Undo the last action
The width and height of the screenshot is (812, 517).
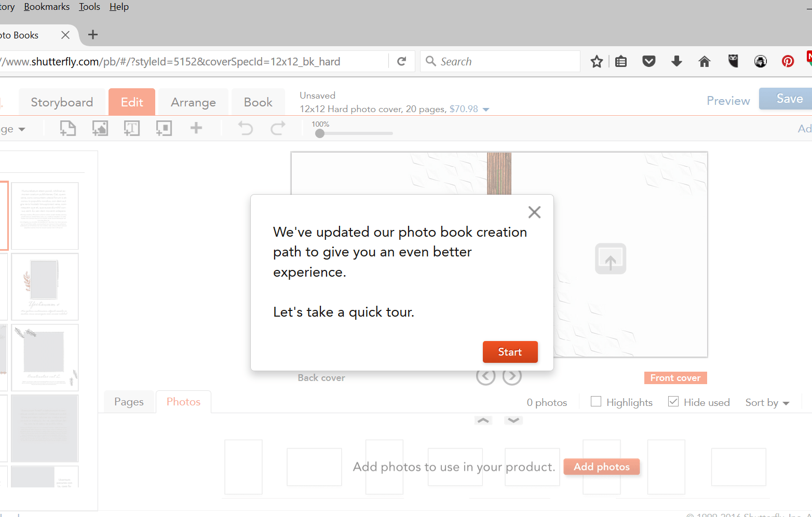click(x=245, y=128)
